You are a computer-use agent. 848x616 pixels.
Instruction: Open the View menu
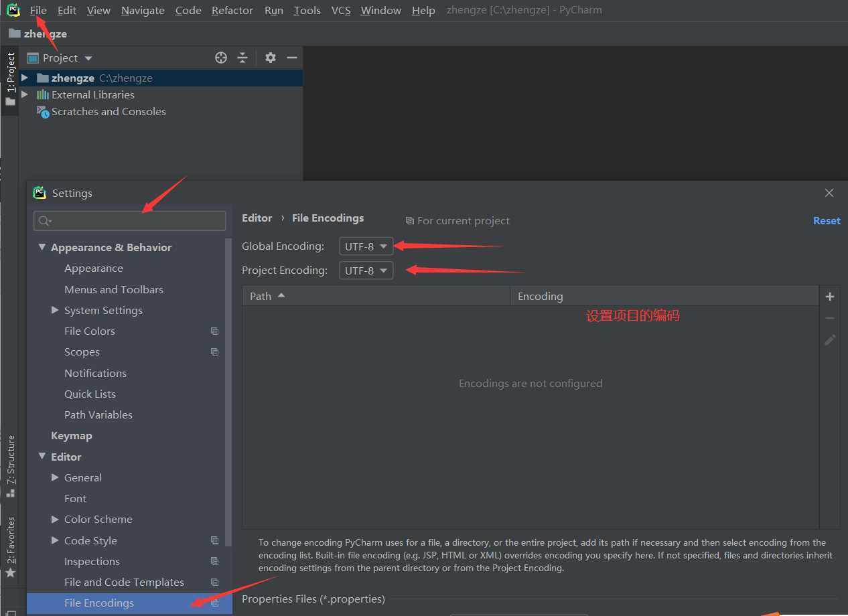98,10
